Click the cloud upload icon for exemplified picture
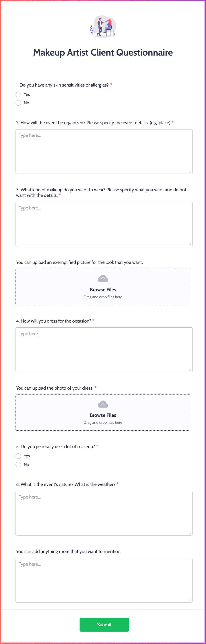 [x=103, y=278]
